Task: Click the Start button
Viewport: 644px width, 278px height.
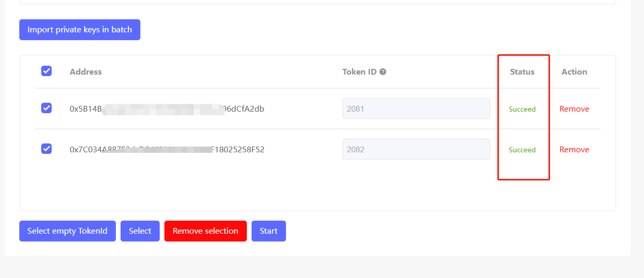Action: 269,231
